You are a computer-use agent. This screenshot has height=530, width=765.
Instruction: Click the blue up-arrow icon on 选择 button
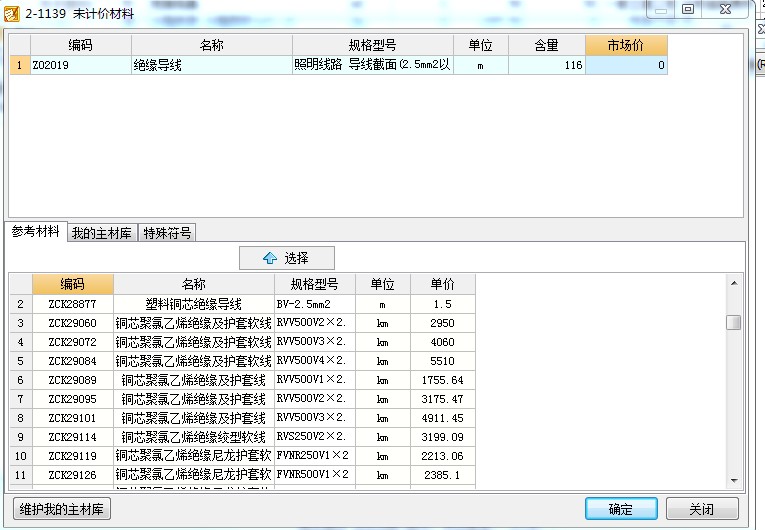coord(270,258)
